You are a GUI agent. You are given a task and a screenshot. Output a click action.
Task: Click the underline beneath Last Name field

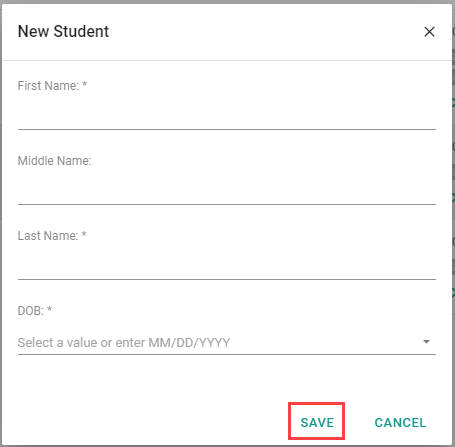(x=227, y=279)
